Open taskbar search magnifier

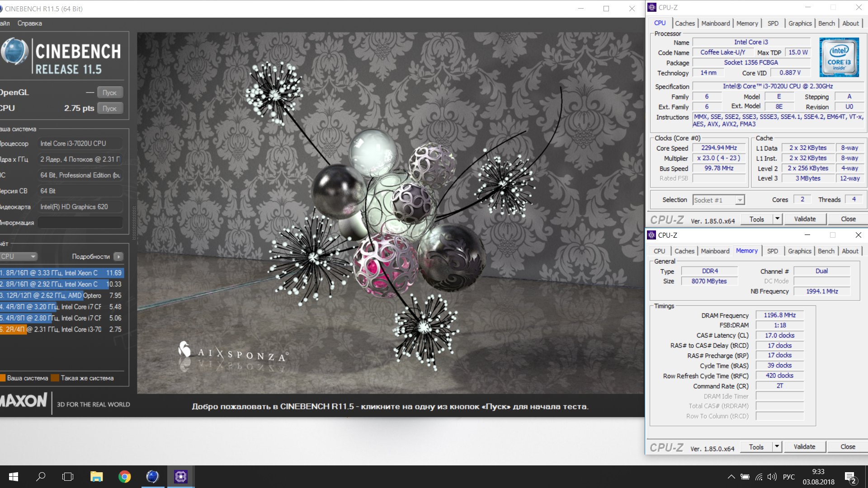[x=41, y=477]
